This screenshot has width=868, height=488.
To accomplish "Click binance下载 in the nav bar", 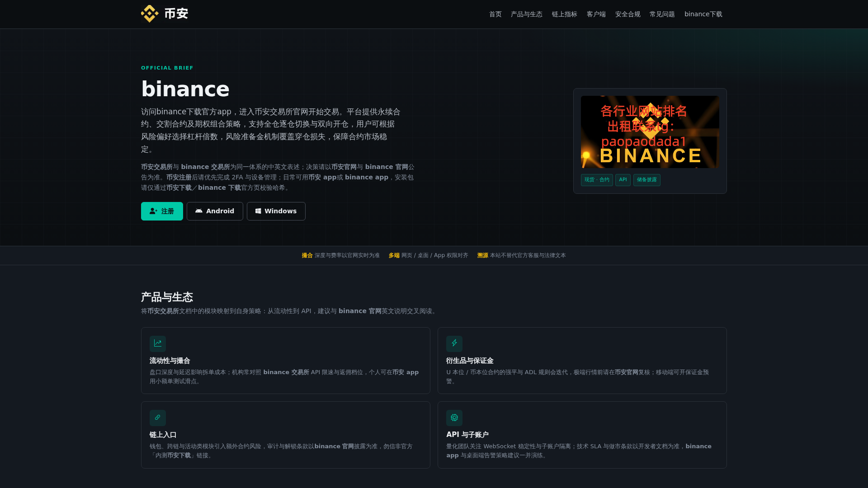I will click(x=703, y=14).
